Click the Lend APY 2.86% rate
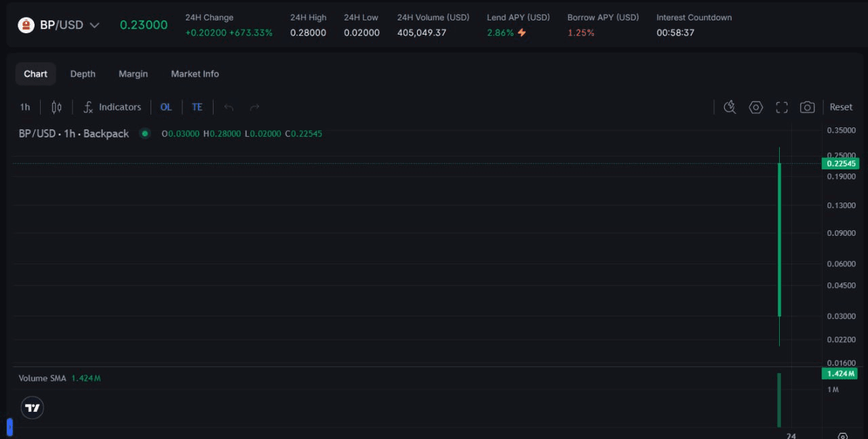Screen dimensions: 868x439 point(500,33)
